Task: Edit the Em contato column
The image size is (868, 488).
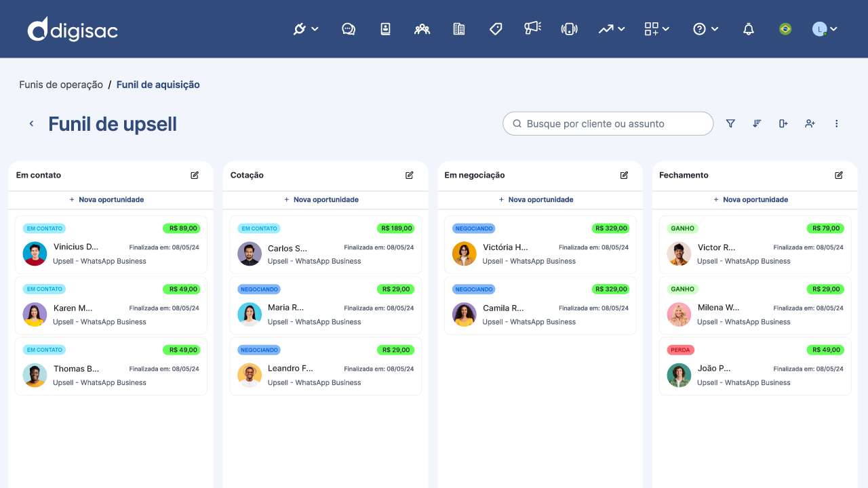Action: point(195,175)
